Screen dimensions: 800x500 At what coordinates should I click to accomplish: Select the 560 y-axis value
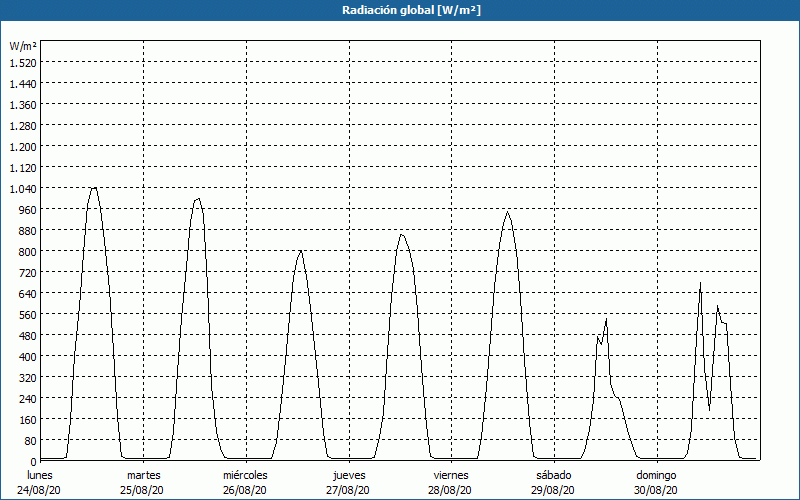[28, 314]
